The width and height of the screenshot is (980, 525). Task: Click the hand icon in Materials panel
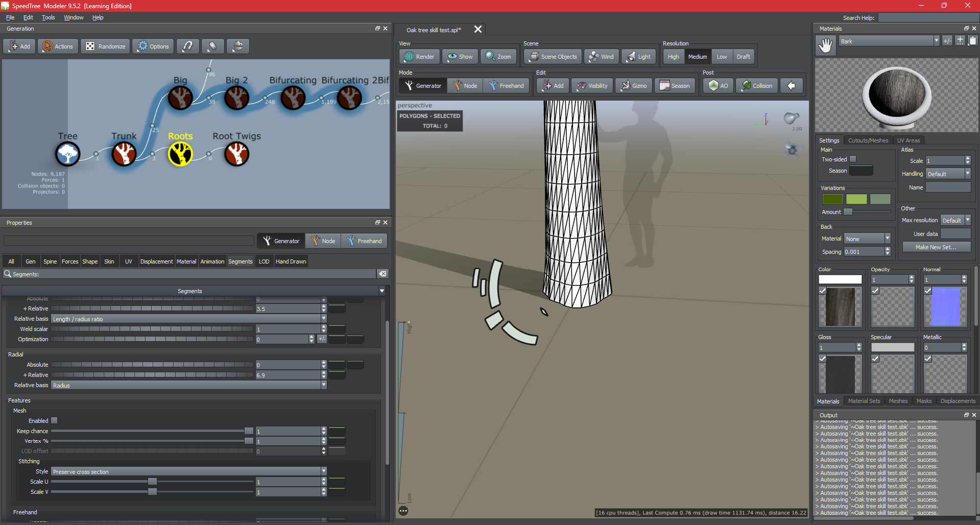826,46
